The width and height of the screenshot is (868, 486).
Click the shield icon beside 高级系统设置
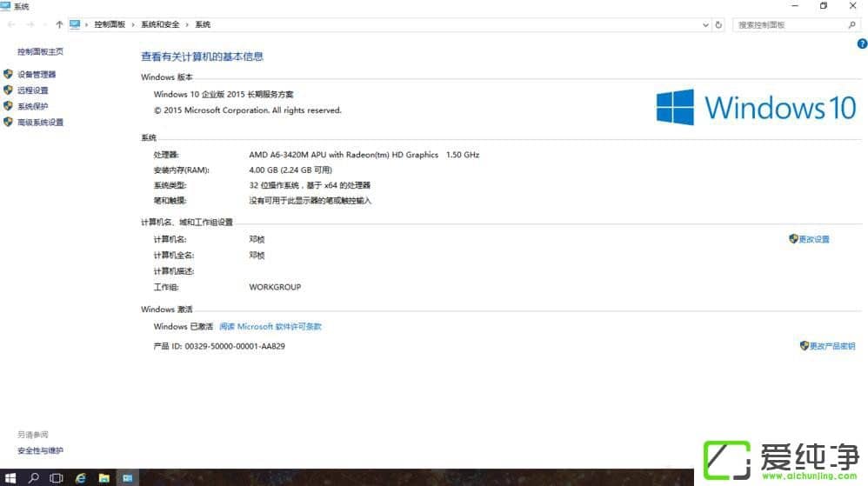coord(8,123)
